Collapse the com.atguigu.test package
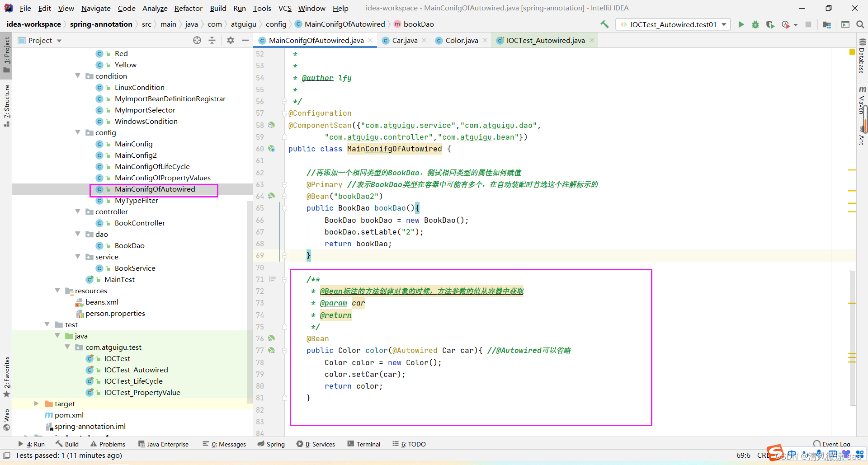 (x=67, y=347)
